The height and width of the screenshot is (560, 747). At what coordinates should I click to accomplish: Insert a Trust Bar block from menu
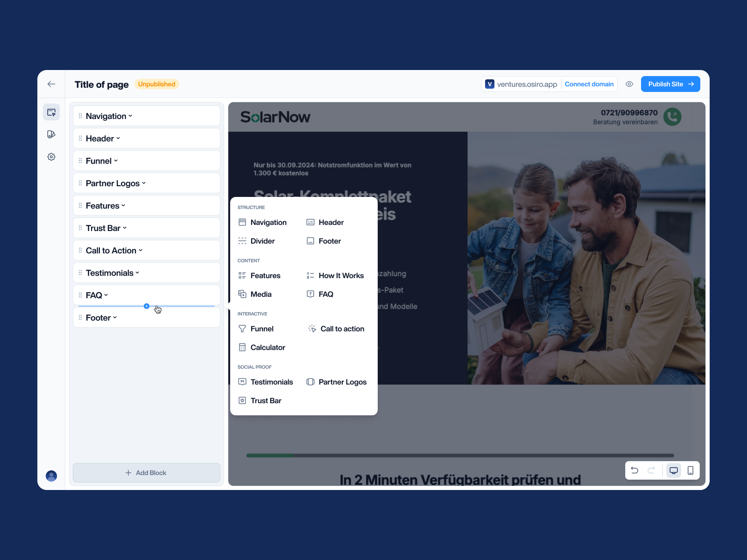[260, 400]
